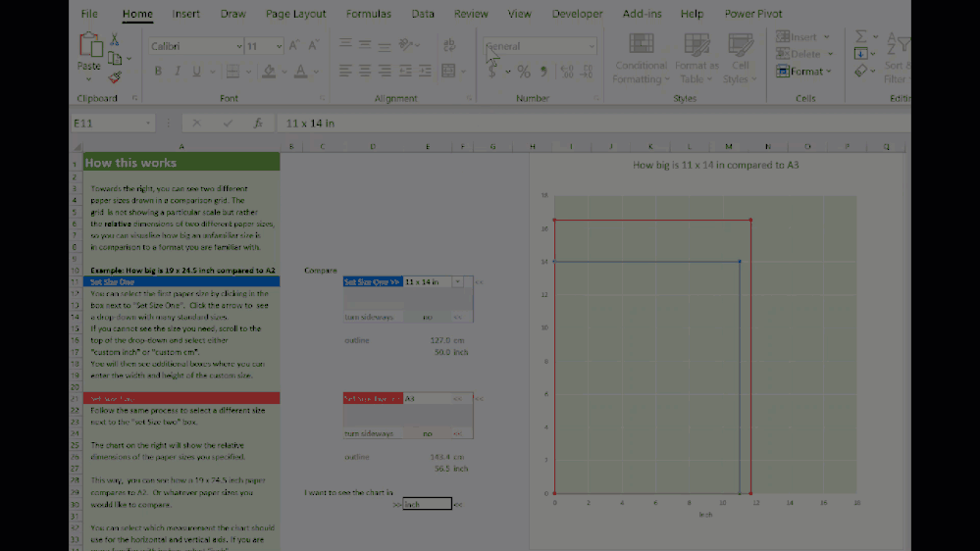
Task: Open Format as Table gallery
Action: pos(696,58)
